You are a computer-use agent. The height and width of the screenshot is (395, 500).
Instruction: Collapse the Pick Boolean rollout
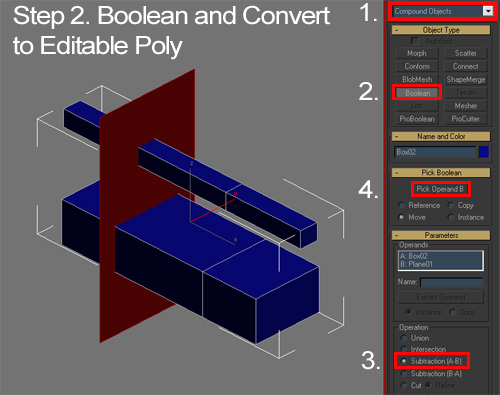(441, 173)
